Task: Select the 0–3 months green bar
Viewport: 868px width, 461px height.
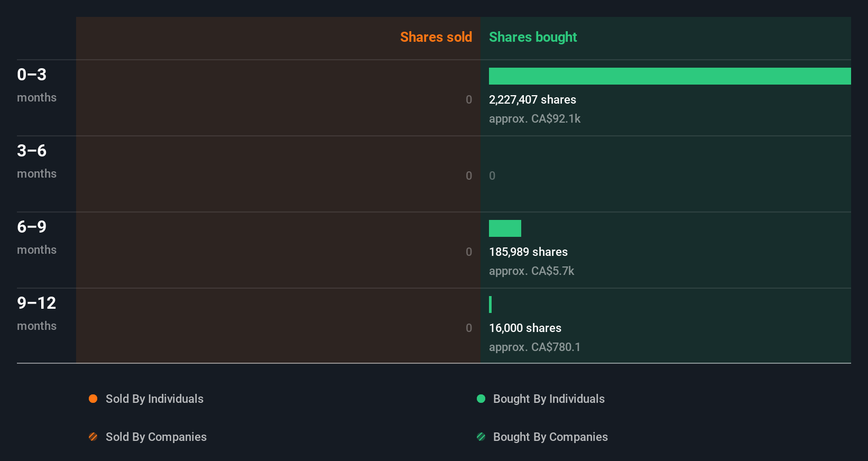Action: 670,76
